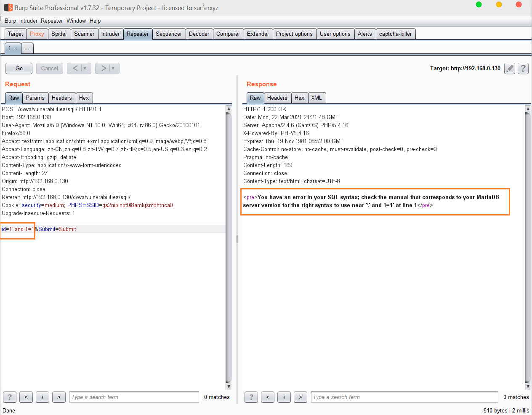Switch to the Spider tab
The width and height of the screenshot is (532, 415).
59,34
